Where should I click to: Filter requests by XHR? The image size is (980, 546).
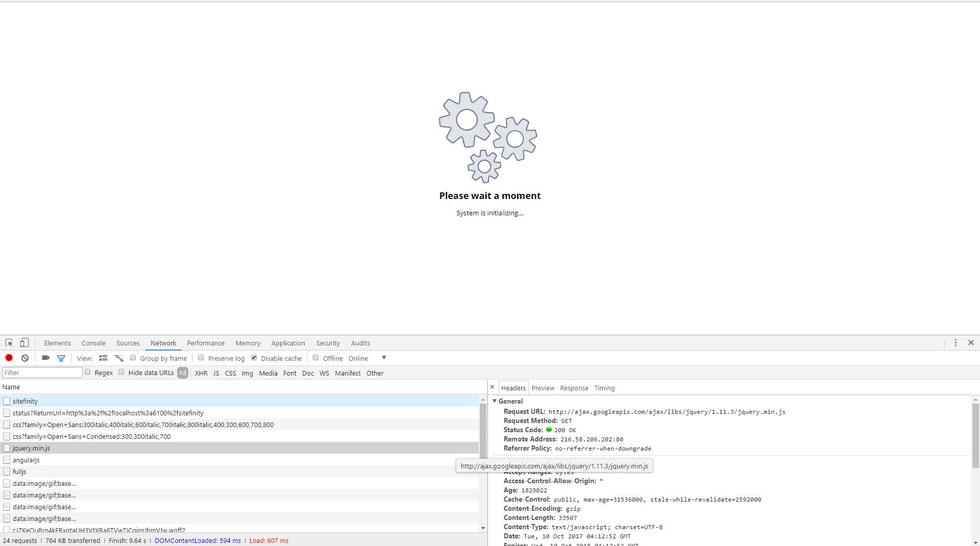click(201, 373)
